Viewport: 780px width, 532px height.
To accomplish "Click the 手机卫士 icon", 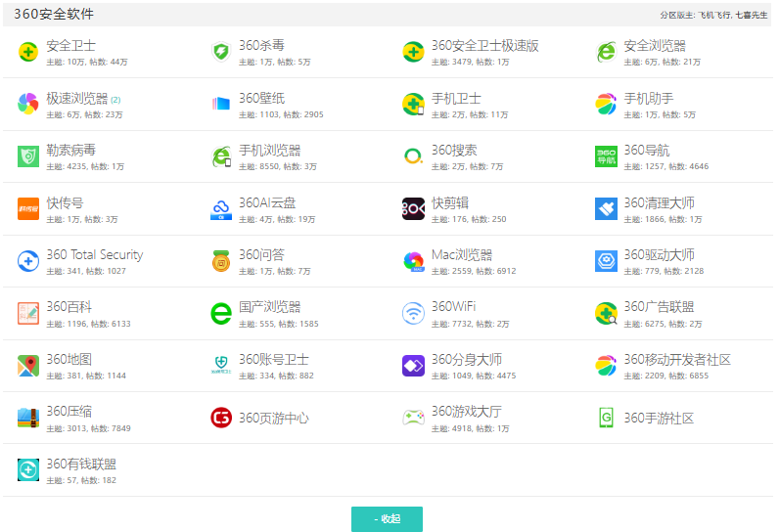I will pyautogui.click(x=413, y=104).
